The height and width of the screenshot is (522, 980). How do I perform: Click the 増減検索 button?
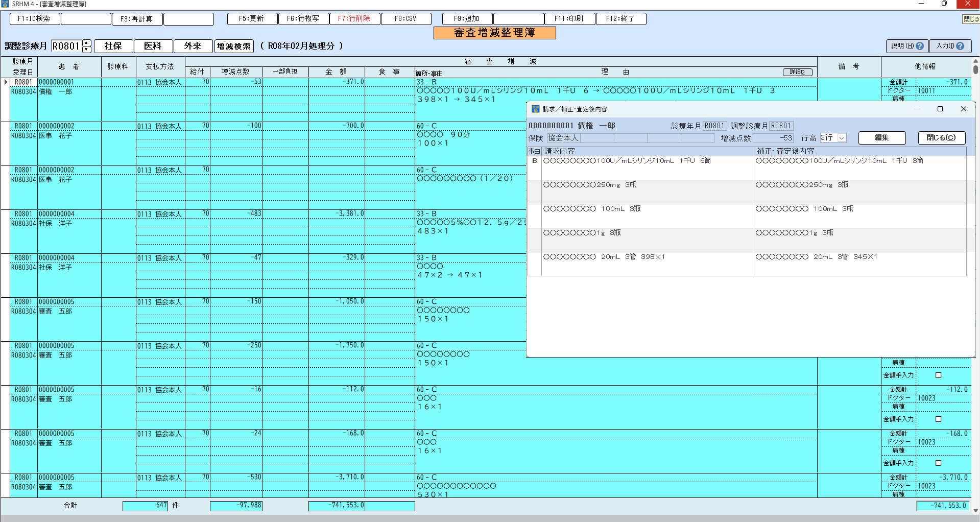coord(234,46)
